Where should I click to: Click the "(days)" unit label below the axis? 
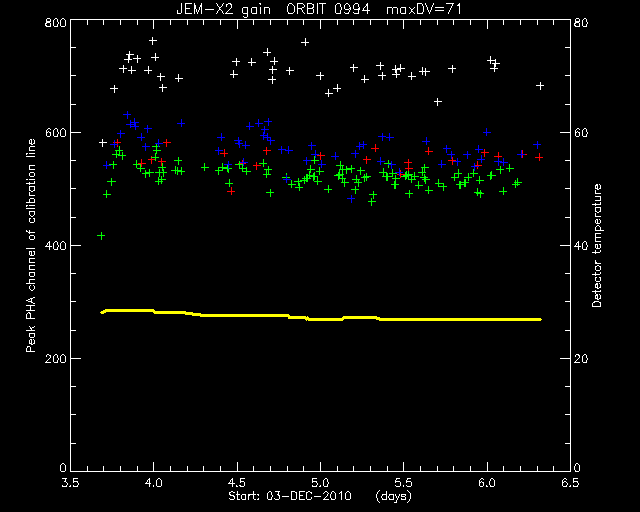393,496
